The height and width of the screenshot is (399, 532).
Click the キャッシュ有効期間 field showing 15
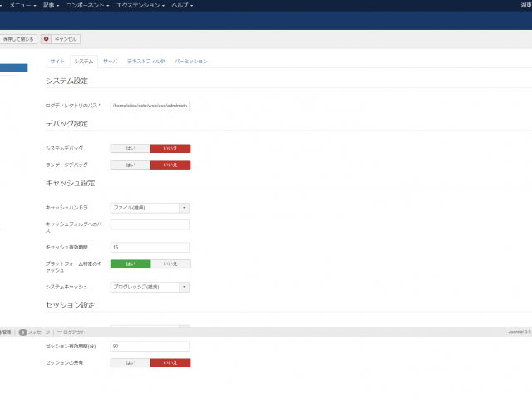(x=150, y=248)
